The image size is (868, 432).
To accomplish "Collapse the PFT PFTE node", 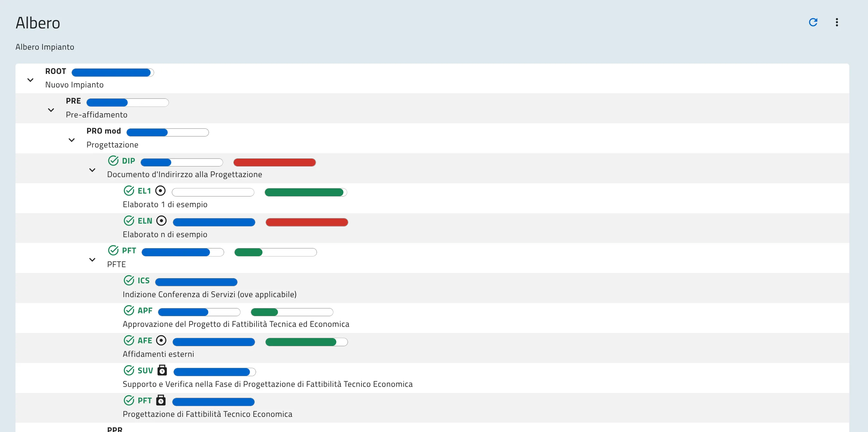I will [x=92, y=260].
